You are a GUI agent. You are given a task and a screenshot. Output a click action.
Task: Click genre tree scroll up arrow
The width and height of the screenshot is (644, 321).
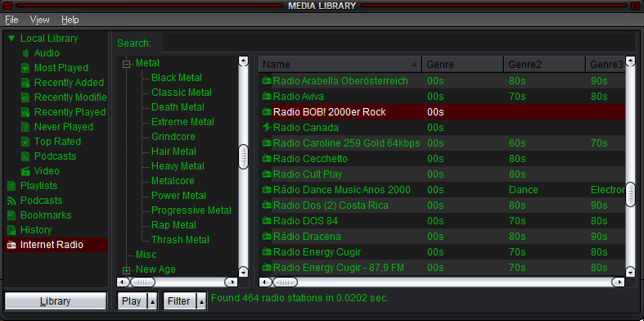244,61
